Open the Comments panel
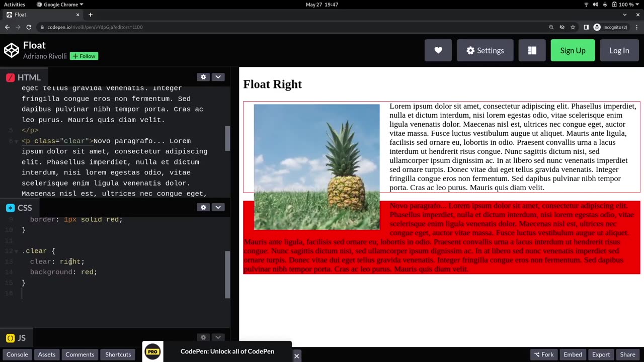644x362 pixels. 79,354
